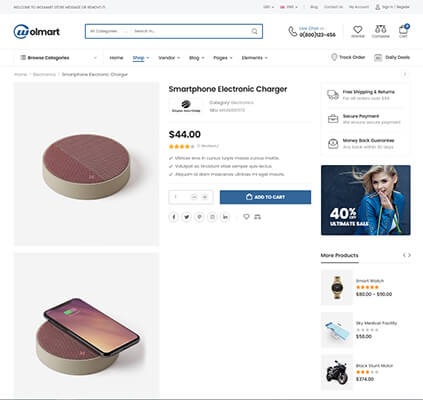Click the search magnifier icon
This screenshot has height=400, width=423.
click(x=254, y=31)
